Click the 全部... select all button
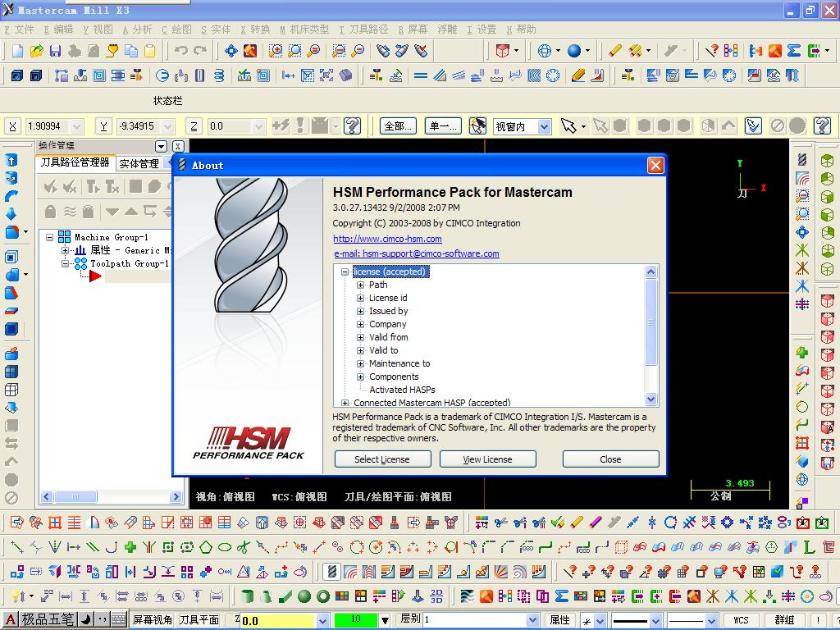 click(398, 126)
